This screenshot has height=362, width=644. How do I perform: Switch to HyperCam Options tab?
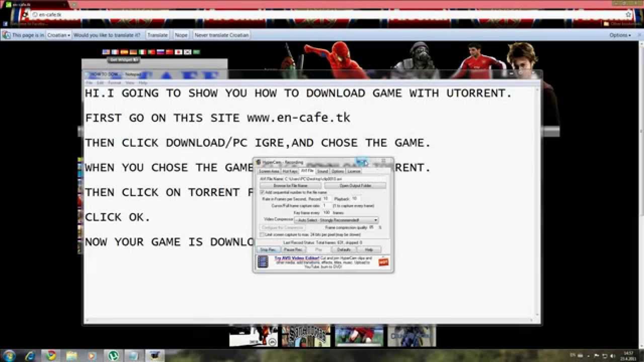coord(338,171)
